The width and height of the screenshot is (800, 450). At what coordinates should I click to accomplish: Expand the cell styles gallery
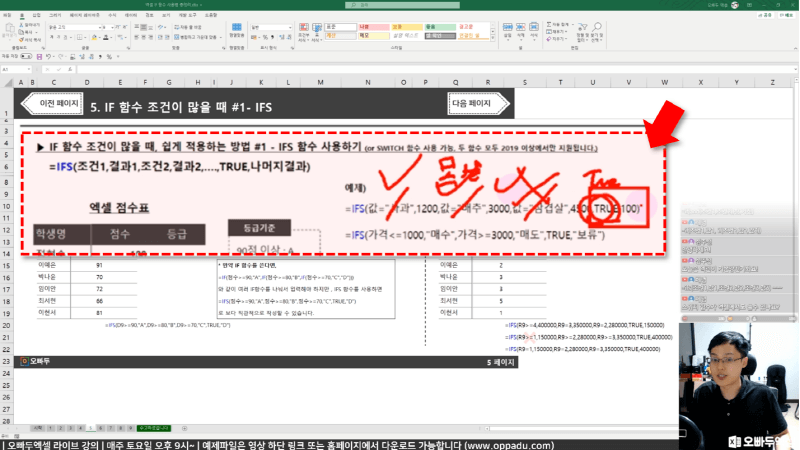point(493,39)
